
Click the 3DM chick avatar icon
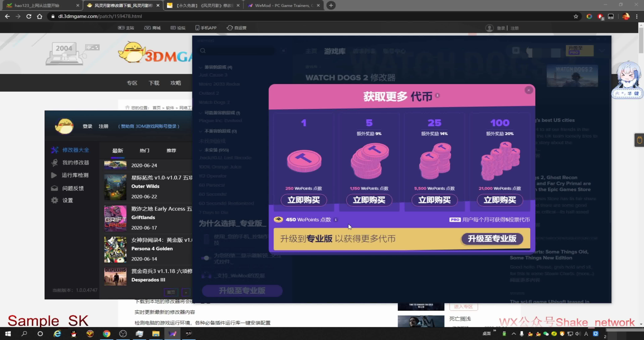(64, 126)
